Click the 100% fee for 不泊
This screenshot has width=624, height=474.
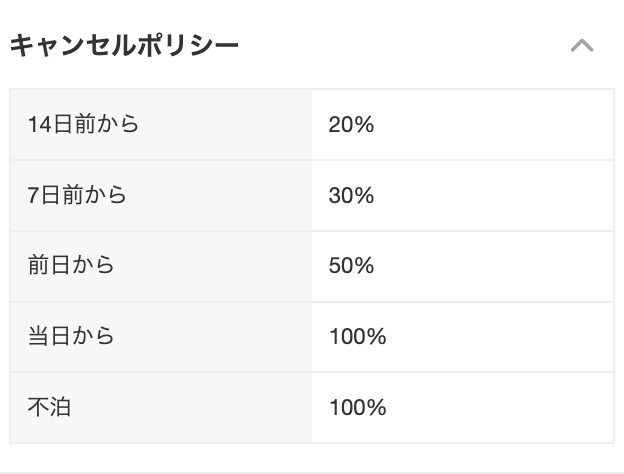click(x=357, y=408)
